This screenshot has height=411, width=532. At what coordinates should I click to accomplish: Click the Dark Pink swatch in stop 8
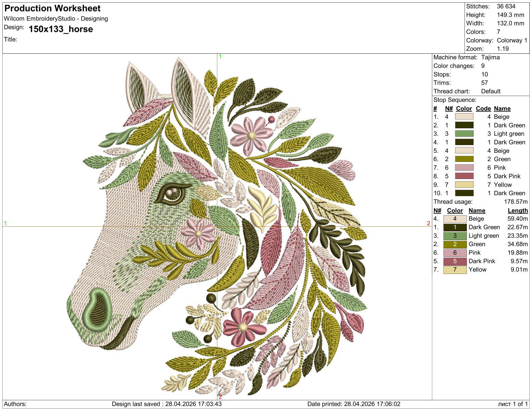pyautogui.click(x=464, y=176)
